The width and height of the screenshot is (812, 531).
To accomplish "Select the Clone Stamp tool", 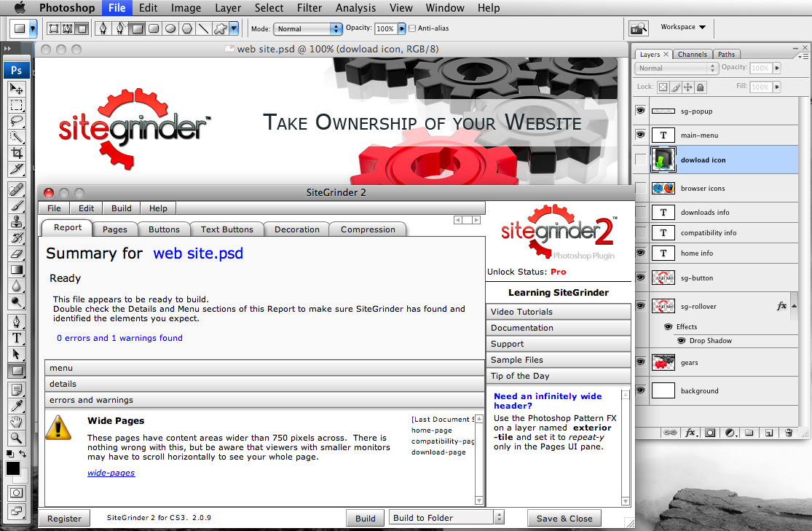I will point(17,221).
